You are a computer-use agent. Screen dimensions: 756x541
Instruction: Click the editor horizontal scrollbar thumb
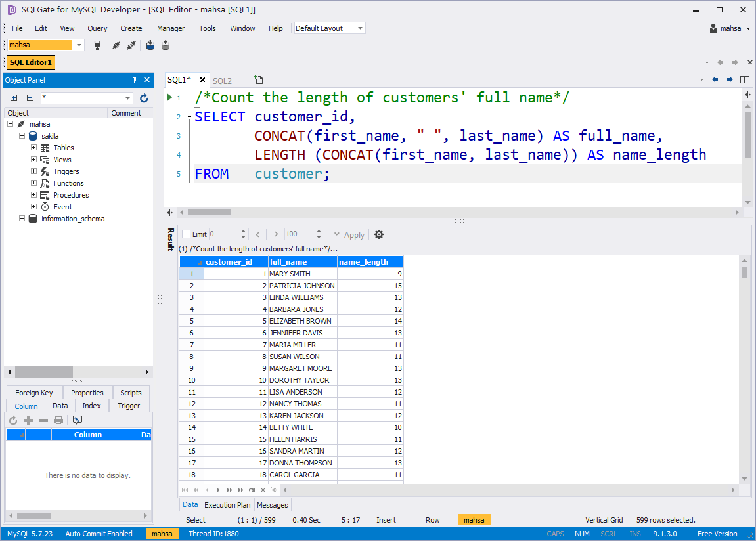pos(210,213)
